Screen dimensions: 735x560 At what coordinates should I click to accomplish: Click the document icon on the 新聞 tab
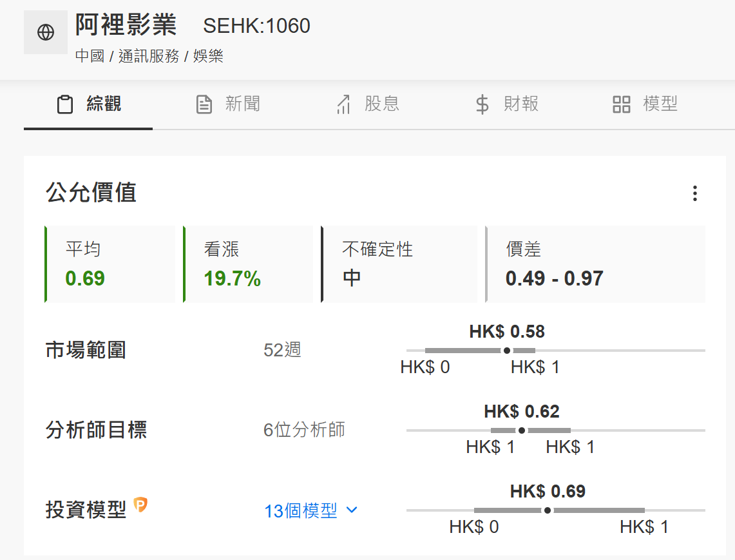(x=204, y=104)
